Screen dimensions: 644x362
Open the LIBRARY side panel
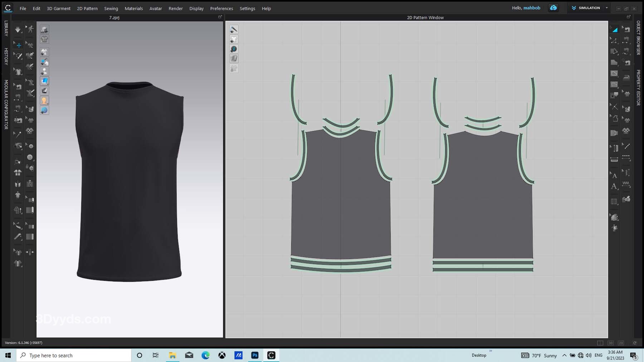pyautogui.click(x=6, y=28)
